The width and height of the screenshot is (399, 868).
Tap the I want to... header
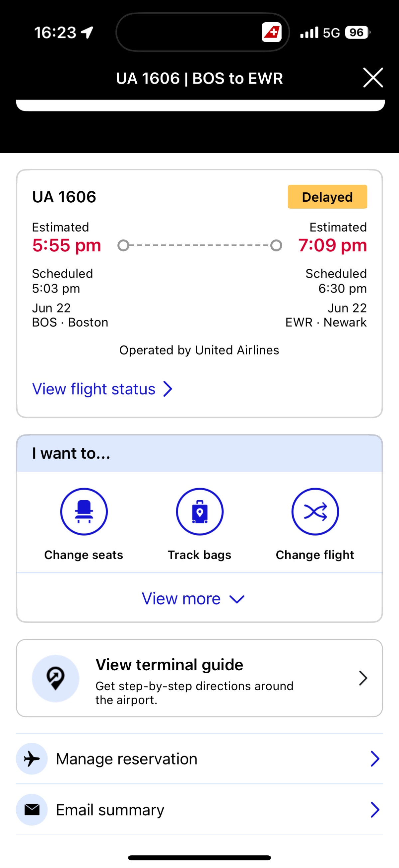click(199, 453)
